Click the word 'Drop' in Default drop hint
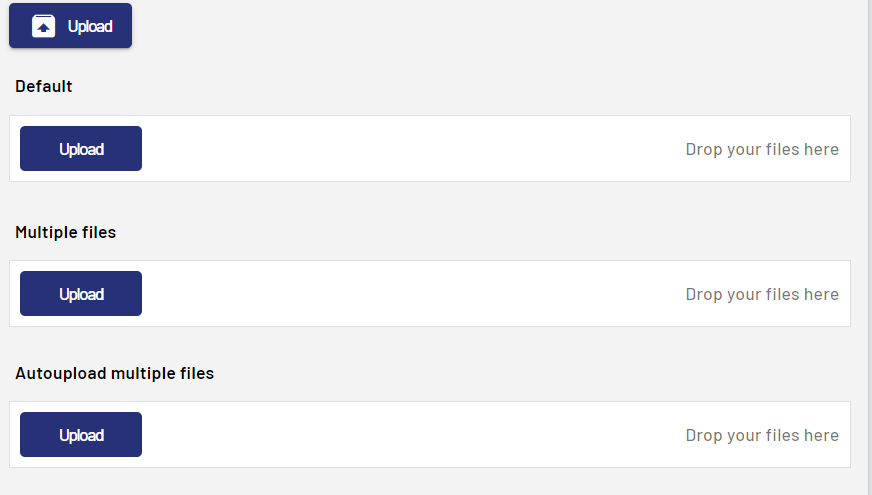Viewport: 872px width, 495px height. [704, 149]
